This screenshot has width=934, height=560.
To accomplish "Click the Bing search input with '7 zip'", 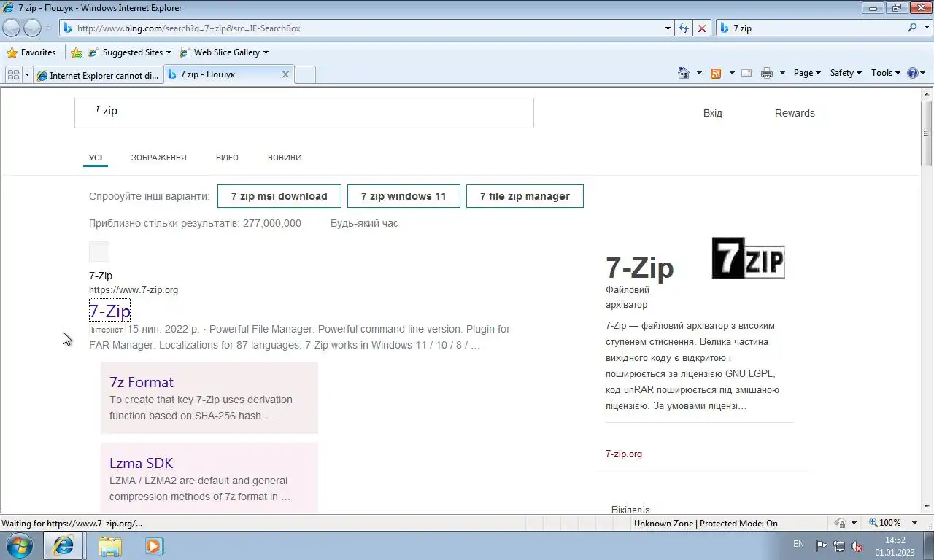I will point(304,113).
